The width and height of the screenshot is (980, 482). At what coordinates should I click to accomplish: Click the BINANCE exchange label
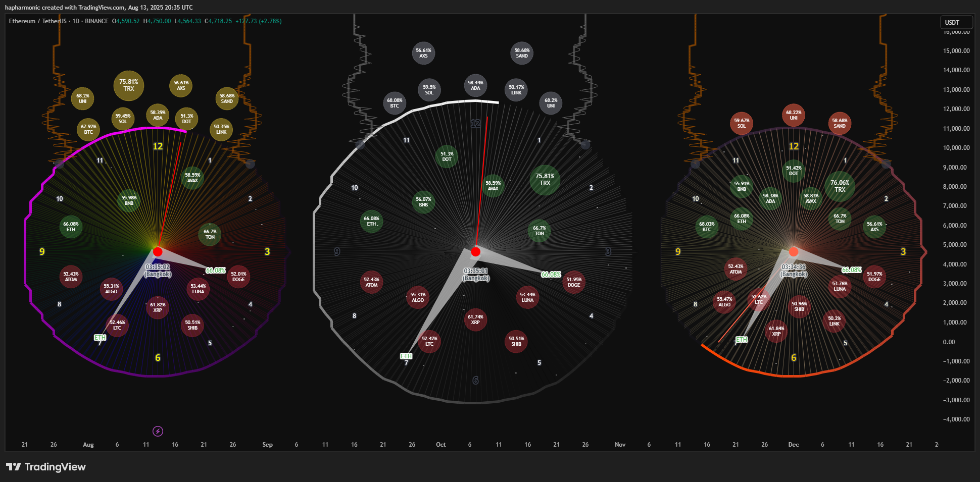tap(96, 21)
